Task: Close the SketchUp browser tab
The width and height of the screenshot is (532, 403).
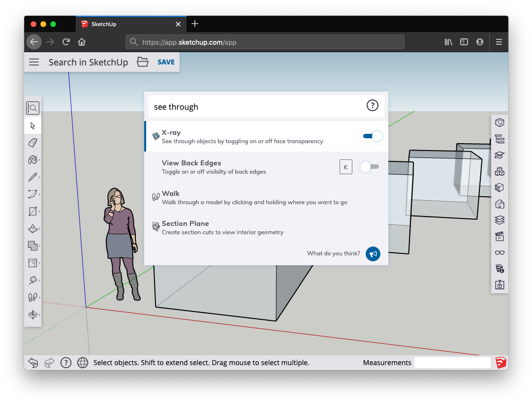Action: pyautogui.click(x=178, y=24)
